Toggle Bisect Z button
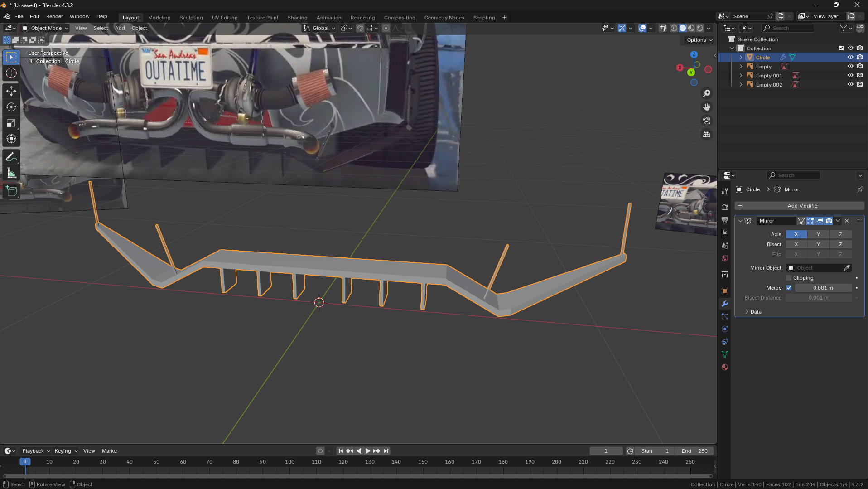The height and width of the screenshot is (489, 868). pyautogui.click(x=840, y=244)
